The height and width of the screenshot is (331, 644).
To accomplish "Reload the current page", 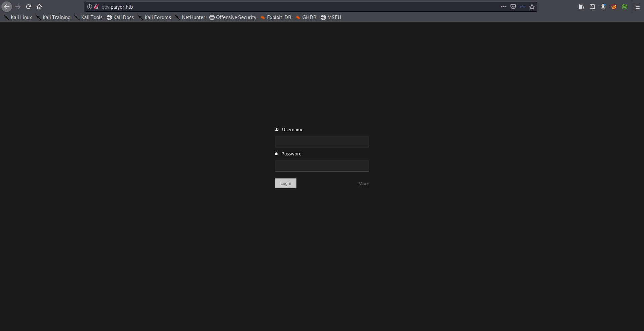I will point(29,7).
